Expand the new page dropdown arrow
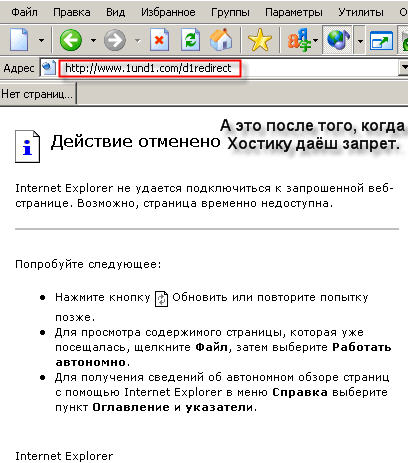This screenshot has width=408, height=463. (x=41, y=40)
